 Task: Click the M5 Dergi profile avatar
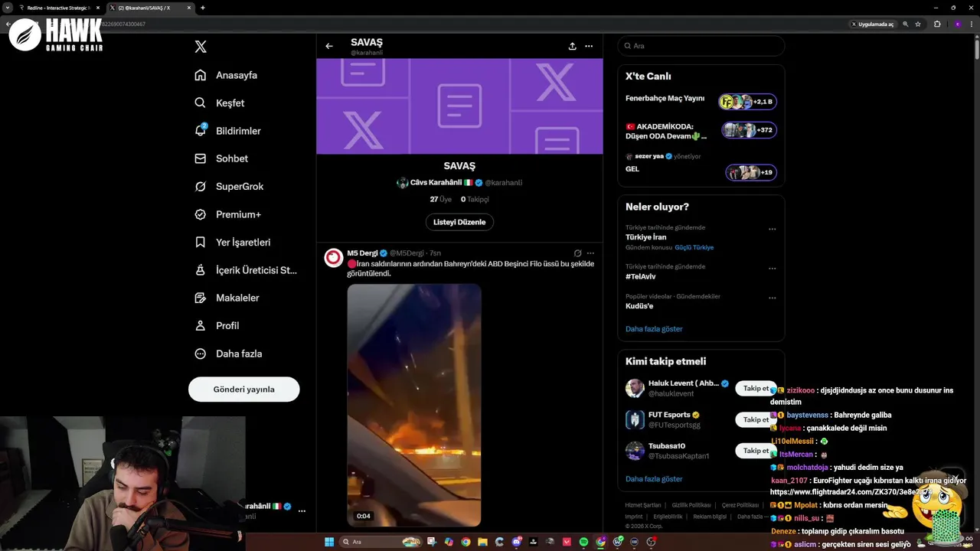pyautogui.click(x=333, y=257)
